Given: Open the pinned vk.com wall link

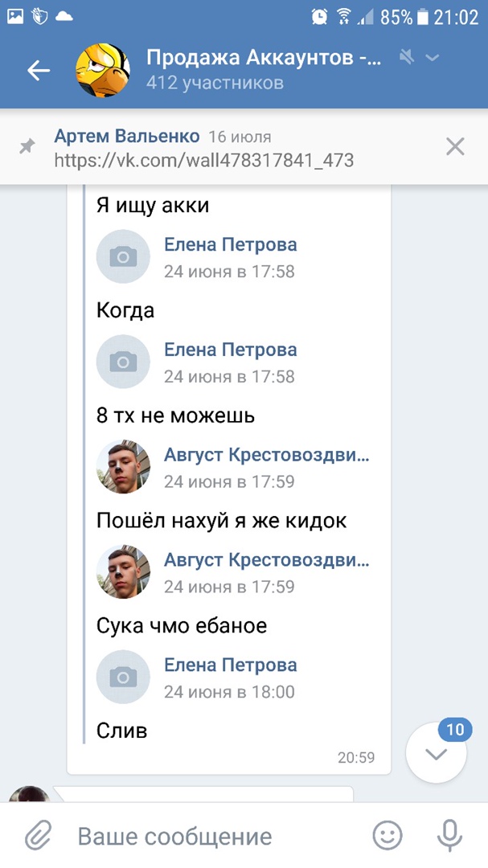Looking at the screenshot, I should tap(203, 160).
